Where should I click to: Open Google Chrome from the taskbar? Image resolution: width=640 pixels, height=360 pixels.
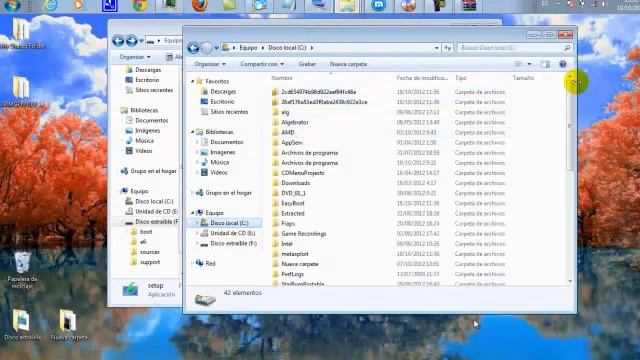(140, 5)
